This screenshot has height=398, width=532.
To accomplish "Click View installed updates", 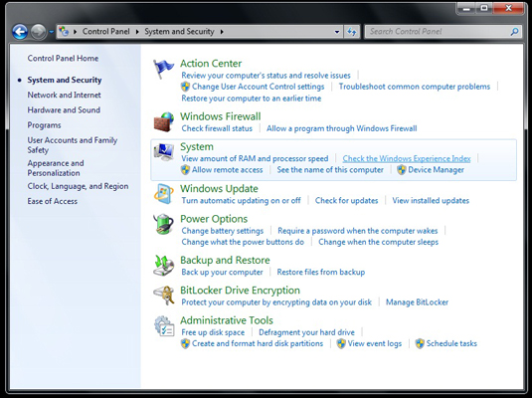I will (x=431, y=200).
